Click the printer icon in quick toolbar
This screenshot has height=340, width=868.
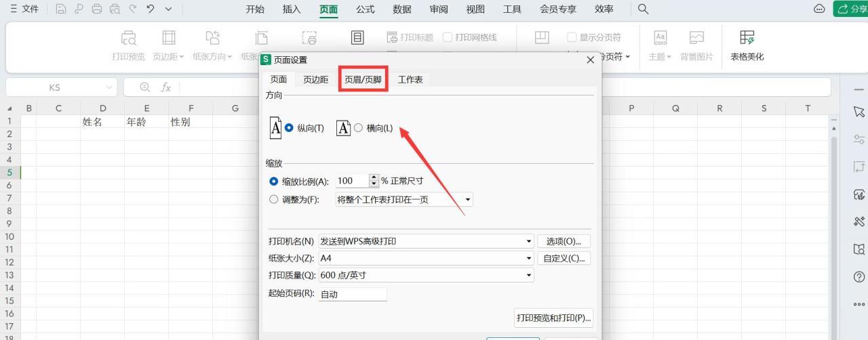click(97, 9)
